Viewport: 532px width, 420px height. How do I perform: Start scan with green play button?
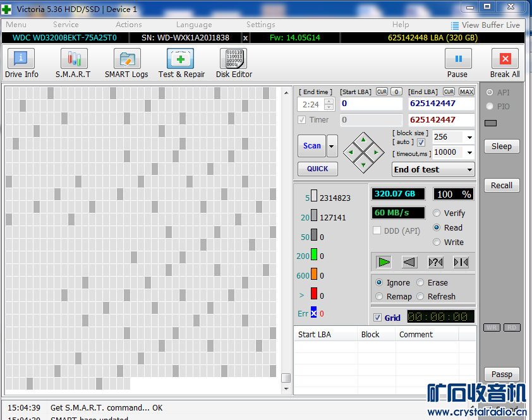[x=384, y=262]
